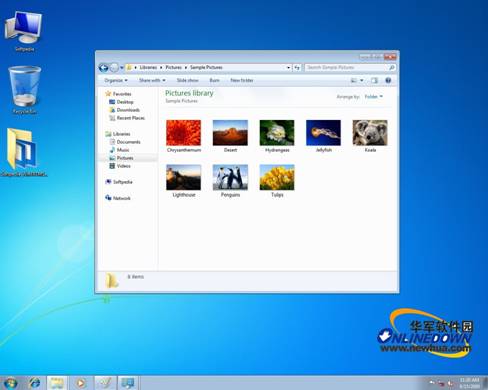This screenshot has height=390, width=488.
Task: Click the Action Center flag tray icon
Action: click(432, 383)
